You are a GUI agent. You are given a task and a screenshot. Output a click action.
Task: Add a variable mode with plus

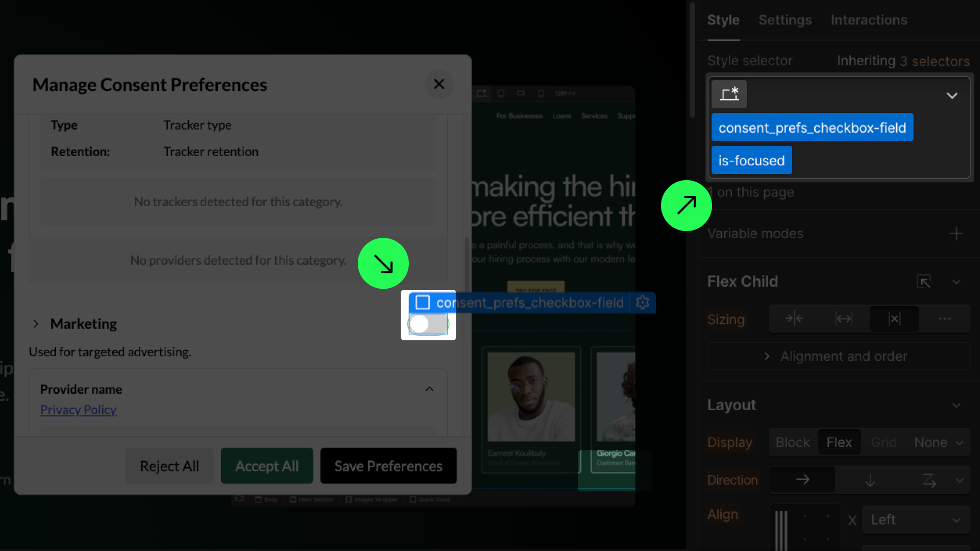coord(956,234)
